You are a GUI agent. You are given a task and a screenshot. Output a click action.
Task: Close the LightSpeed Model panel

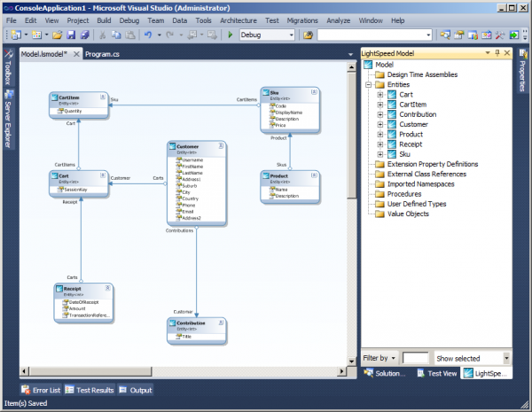507,52
